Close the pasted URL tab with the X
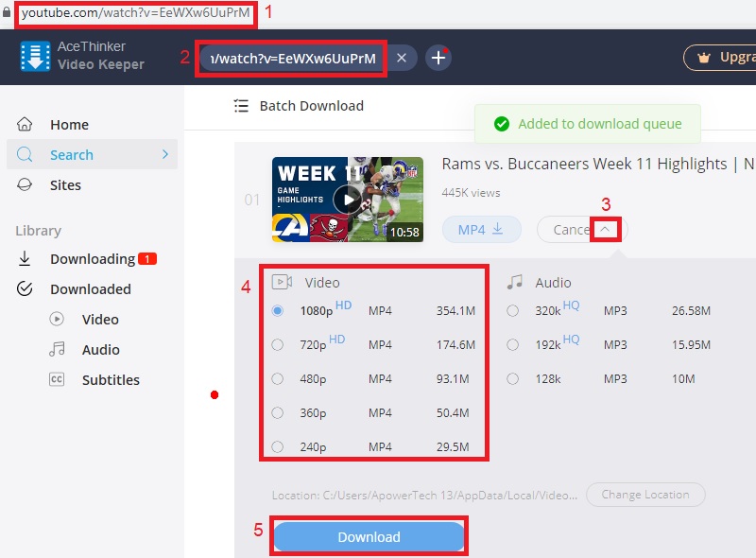 [x=401, y=58]
